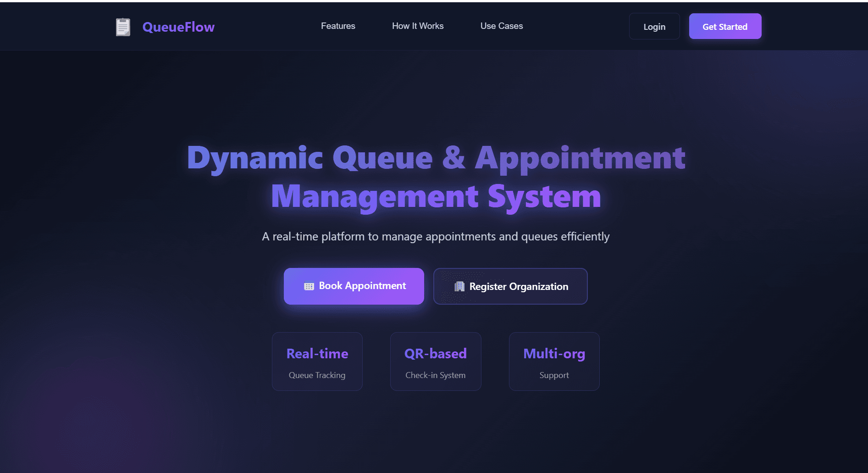Click the QR-based Check-in System card
868x473 pixels.
(x=435, y=362)
